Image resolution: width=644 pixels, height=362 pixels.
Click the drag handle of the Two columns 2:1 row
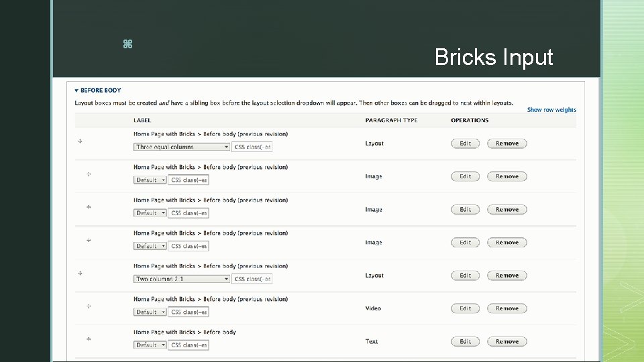(80, 274)
